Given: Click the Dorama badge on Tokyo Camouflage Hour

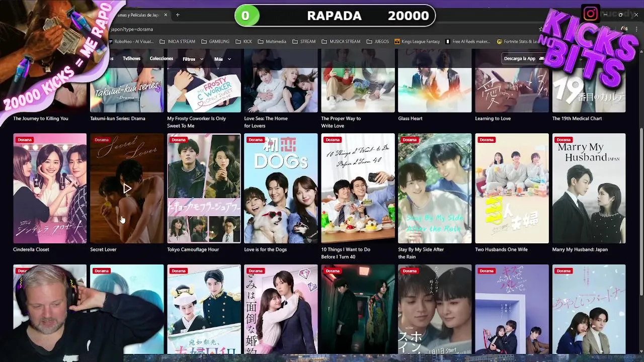Looking at the screenshot, I should 178,140.
